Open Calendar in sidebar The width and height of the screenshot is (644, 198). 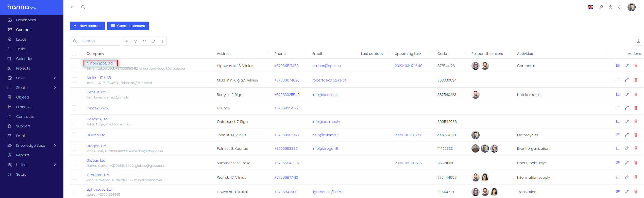(x=24, y=59)
